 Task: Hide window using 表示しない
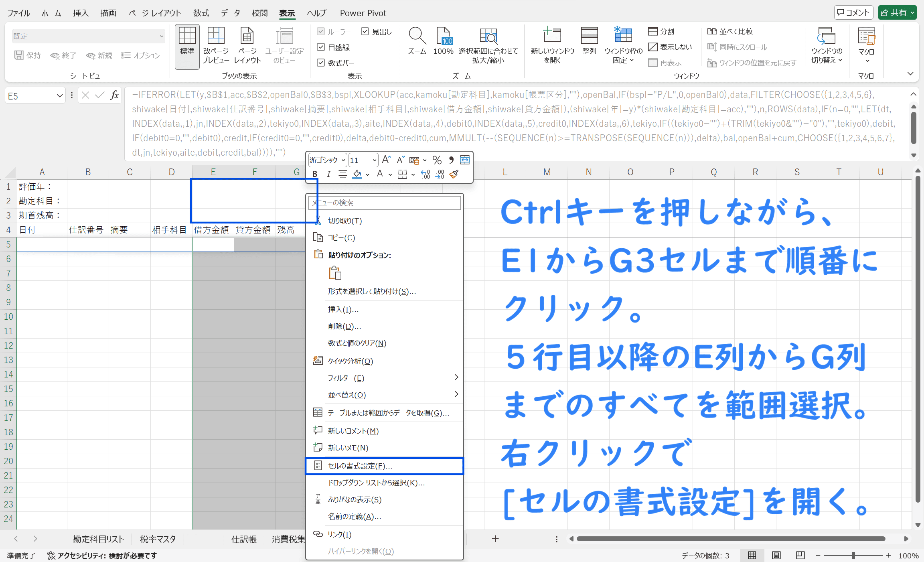670,47
